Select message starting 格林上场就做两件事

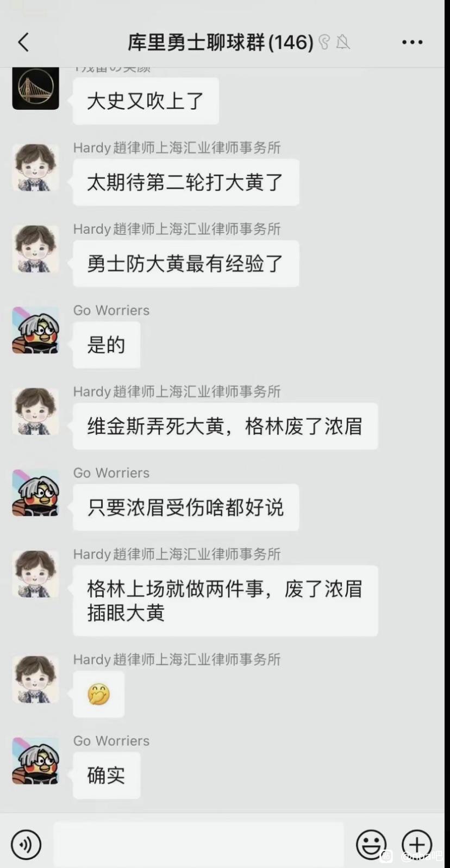[225, 601]
